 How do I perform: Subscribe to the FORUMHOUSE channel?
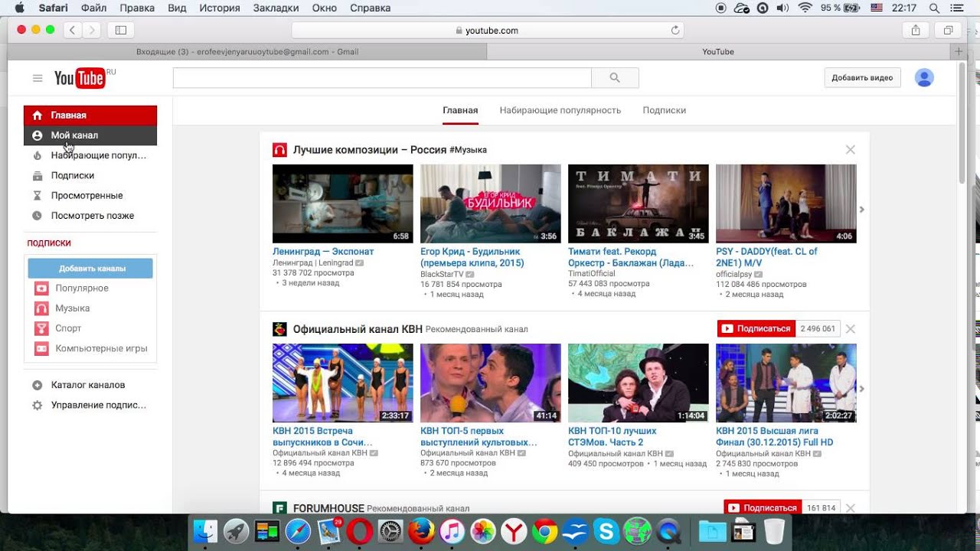point(763,507)
